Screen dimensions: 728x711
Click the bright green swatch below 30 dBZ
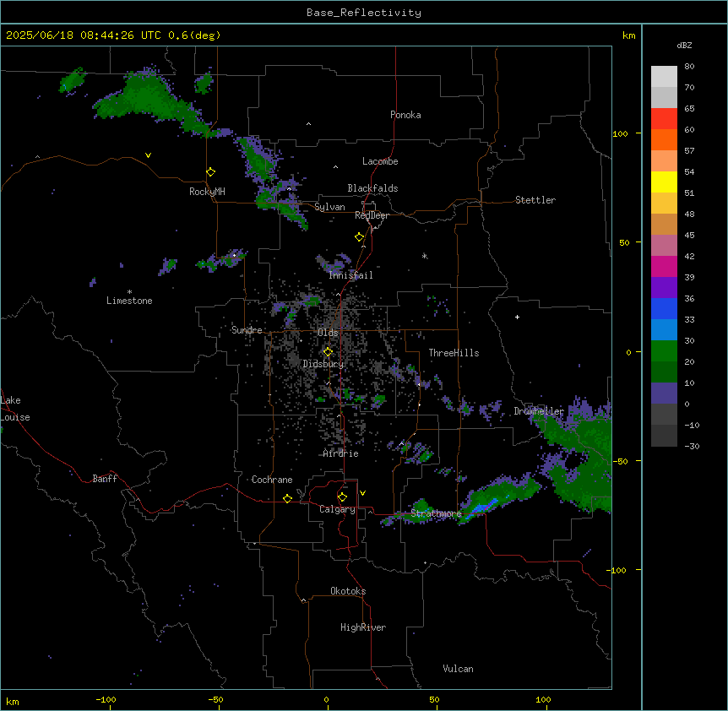(x=664, y=351)
